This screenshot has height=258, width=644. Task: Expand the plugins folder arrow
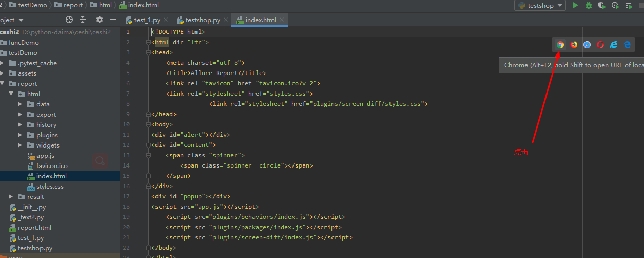coord(20,135)
